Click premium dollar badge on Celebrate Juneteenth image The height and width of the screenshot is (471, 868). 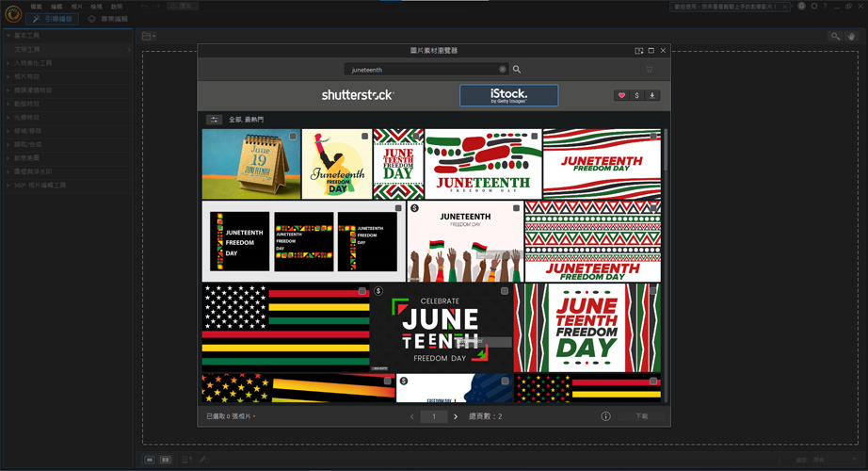pos(378,291)
